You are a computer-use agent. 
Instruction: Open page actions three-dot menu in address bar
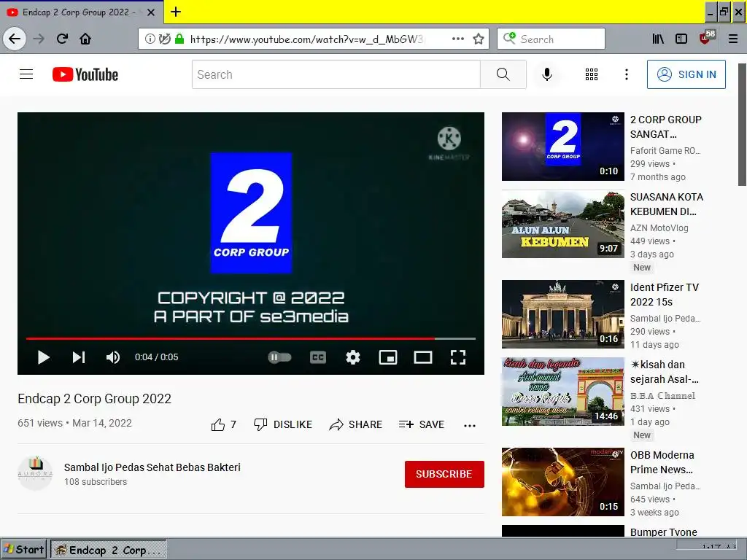click(458, 39)
